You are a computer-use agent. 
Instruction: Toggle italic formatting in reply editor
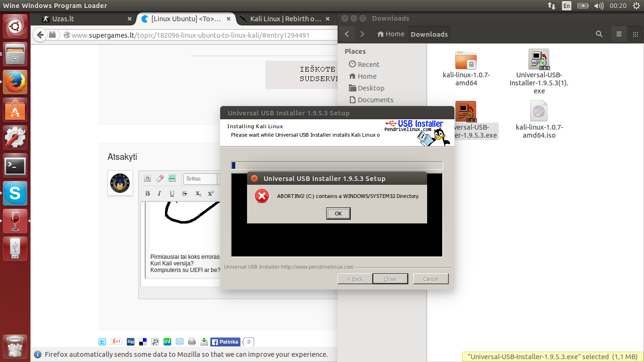(159, 193)
